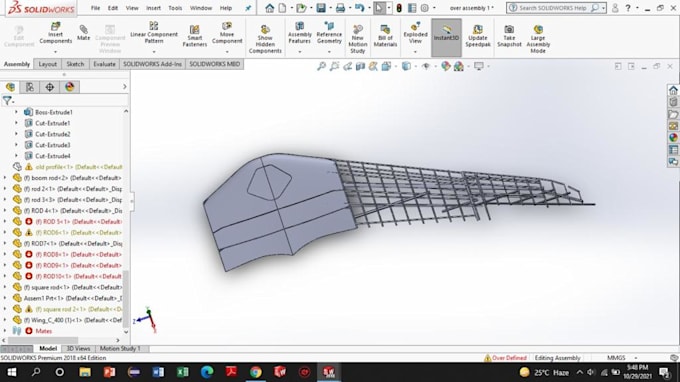680x382 pixels.
Task: Open Insert Components dropdown arrow
Action: (x=56, y=51)
